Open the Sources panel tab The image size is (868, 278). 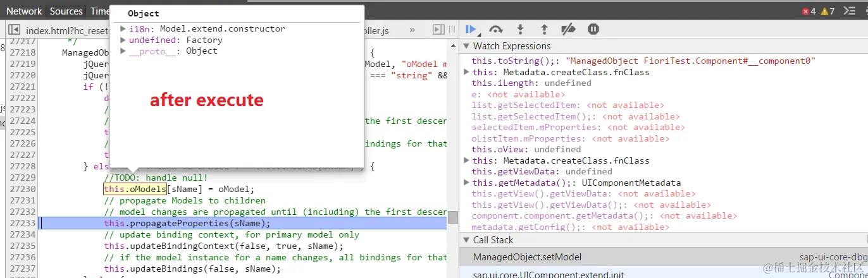66,11
